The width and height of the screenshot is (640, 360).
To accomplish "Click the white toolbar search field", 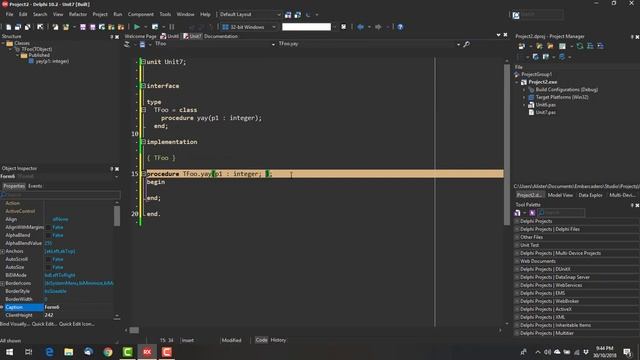I will [x=306, y=27].
